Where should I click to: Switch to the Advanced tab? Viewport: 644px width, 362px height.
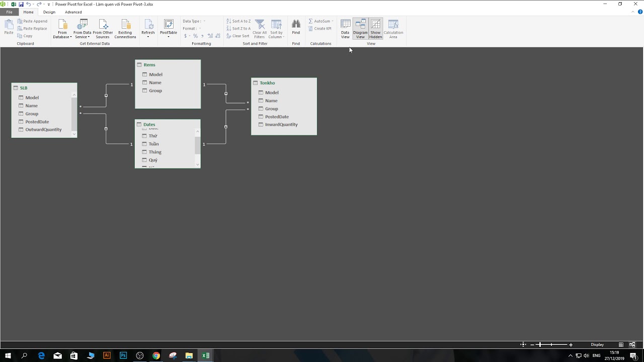(x=73, y=12)
